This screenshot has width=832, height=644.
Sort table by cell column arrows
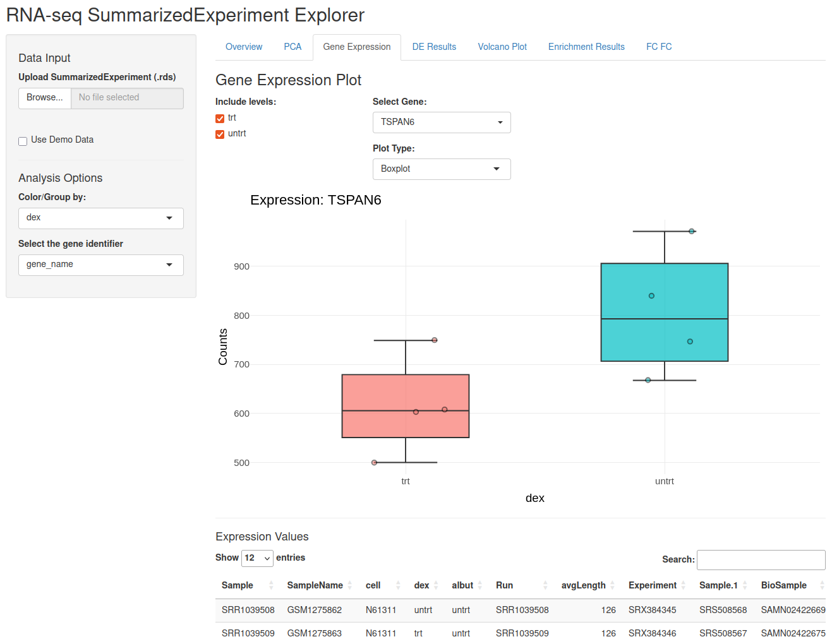tap(398, 585)
